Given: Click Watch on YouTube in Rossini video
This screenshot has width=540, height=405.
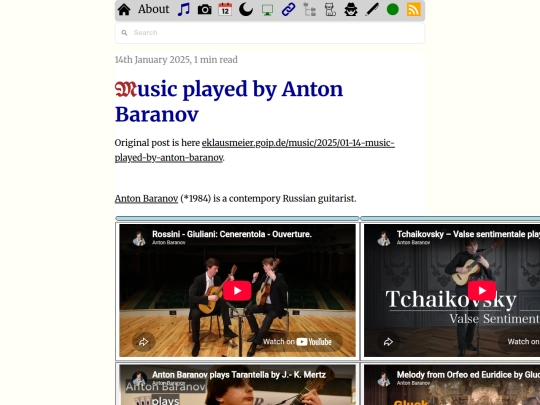Looking at the screenshot, I should click(297, 342).
